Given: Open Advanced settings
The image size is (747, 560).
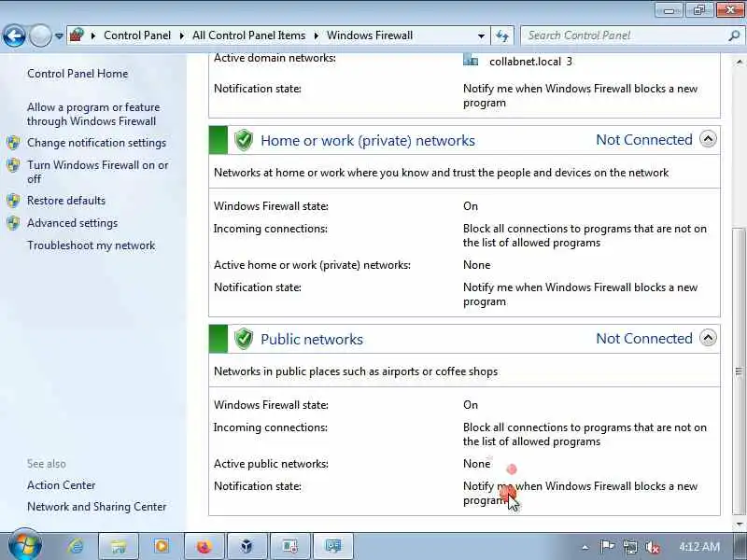Looking at the screenshot, I should (73, 223).
